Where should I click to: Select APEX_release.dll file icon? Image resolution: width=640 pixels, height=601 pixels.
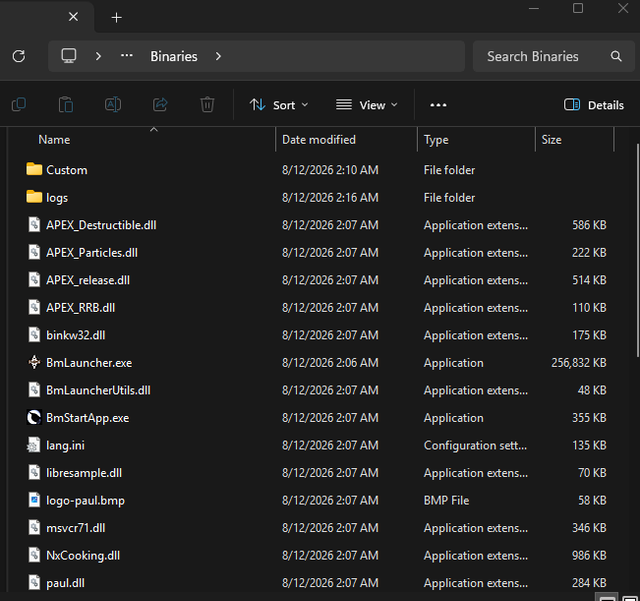(x=34, y=280)
